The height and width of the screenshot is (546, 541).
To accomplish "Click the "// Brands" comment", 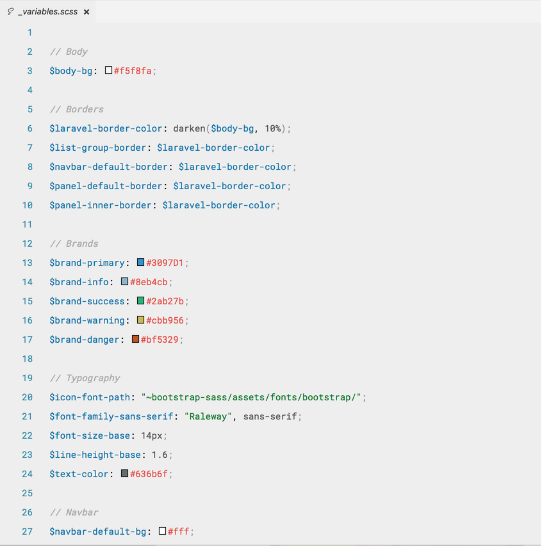I will pos(74,244).
